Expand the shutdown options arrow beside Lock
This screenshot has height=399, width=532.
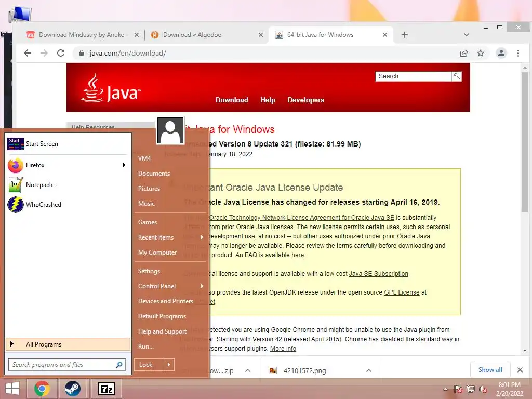click(x=169, y=365)
